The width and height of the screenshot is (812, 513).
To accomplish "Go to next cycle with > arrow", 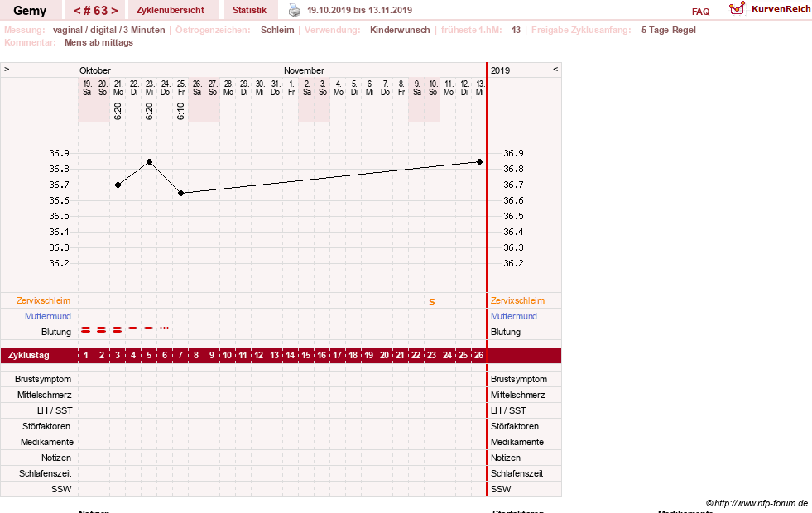I will 114,11.
